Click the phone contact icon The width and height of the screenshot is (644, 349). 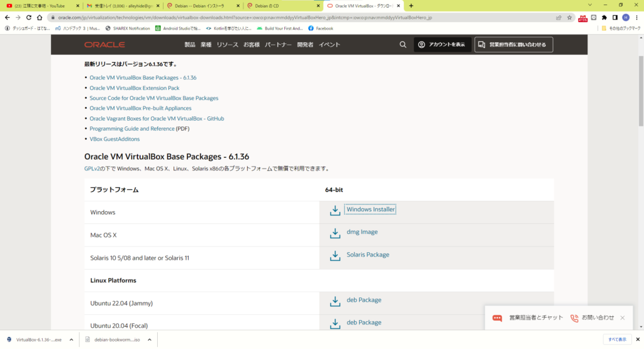[x=574, y=318]
